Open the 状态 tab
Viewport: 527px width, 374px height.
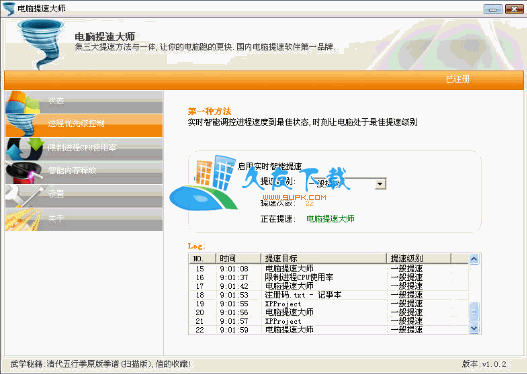pos(84,101)
